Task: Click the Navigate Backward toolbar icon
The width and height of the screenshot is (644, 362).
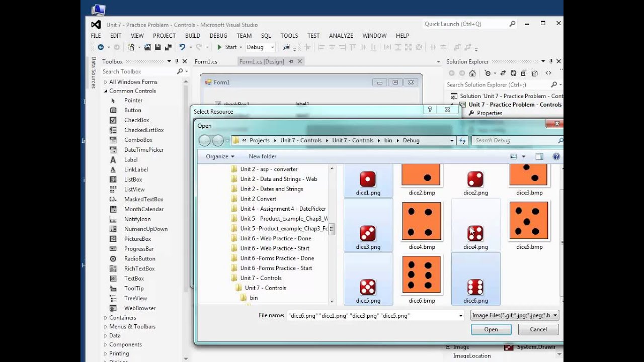Action: click(101, 47)
